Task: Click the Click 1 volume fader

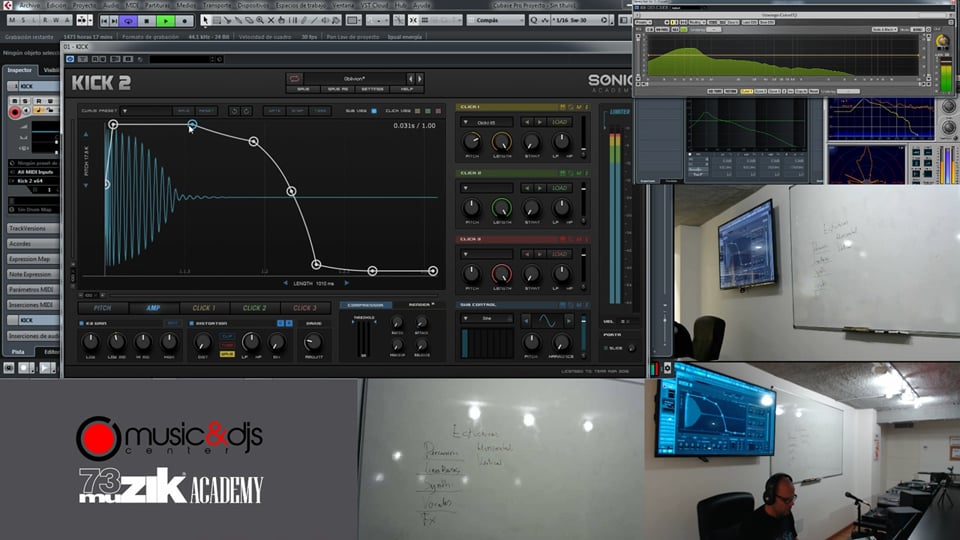Action: pos(583,134)
